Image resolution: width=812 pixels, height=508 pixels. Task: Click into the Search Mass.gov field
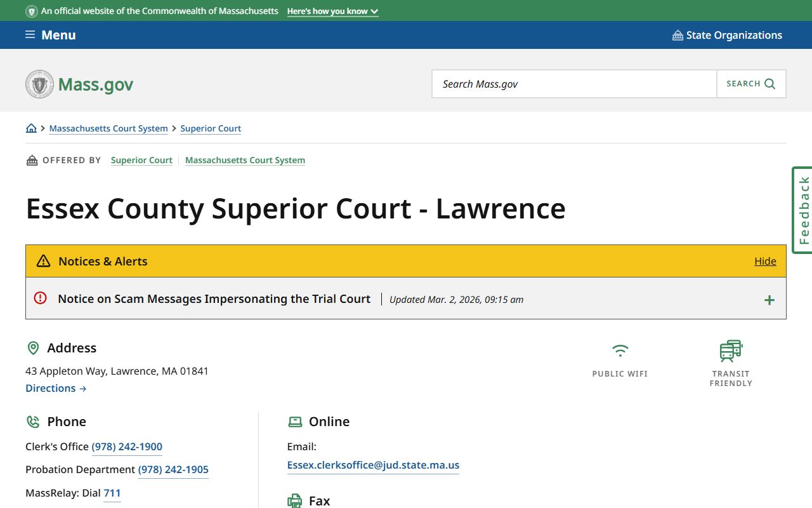point(574,84)
